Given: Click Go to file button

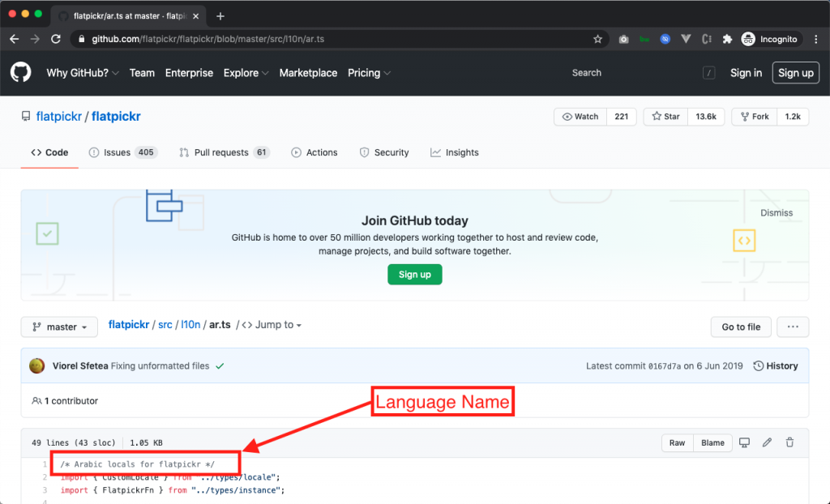Looking at the screenshot, I should (x=741, y=327).
